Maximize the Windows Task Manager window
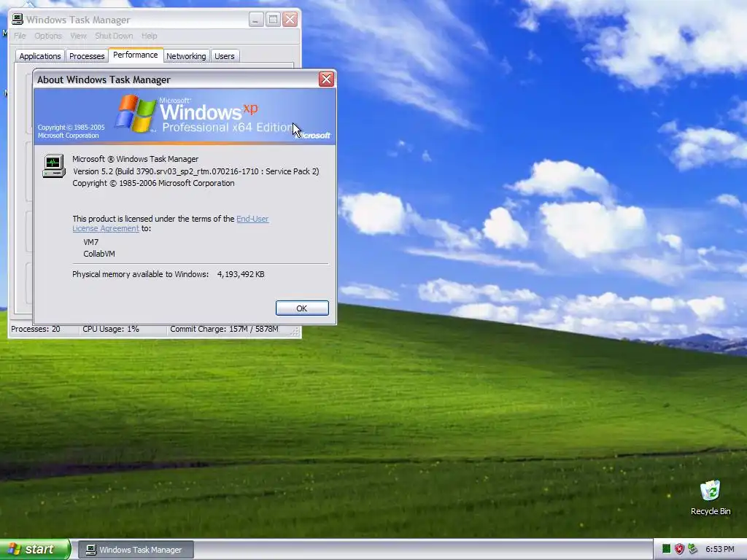This screenshot has width=747, height=560. click(x=273, y=20)
